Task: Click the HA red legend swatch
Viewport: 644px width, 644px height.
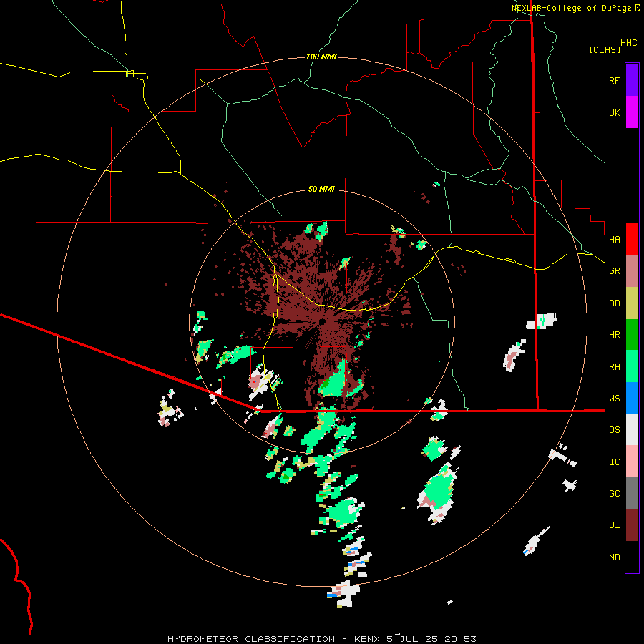Action: pyautogui.click(x=632, y=239)
